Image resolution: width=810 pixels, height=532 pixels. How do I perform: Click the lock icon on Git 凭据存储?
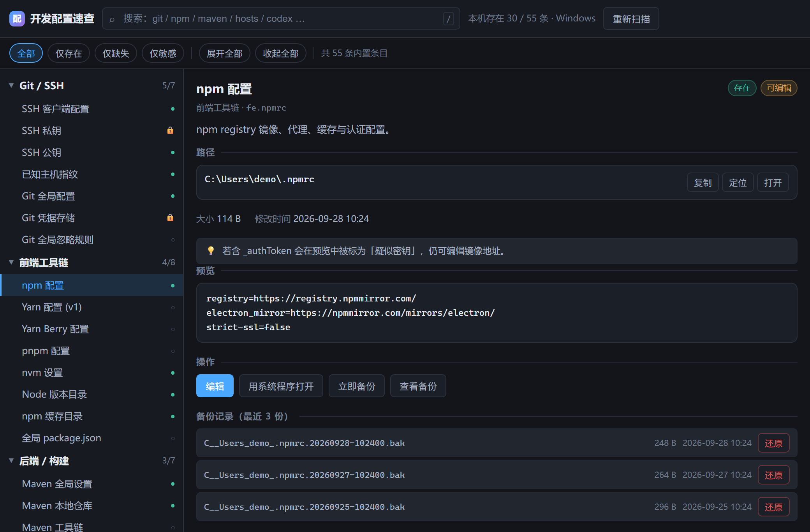click(170, 218)
